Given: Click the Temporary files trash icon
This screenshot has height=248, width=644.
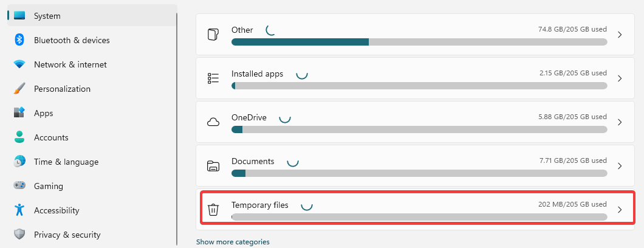Looking at the screenshot, I should [x=213, y=210].
